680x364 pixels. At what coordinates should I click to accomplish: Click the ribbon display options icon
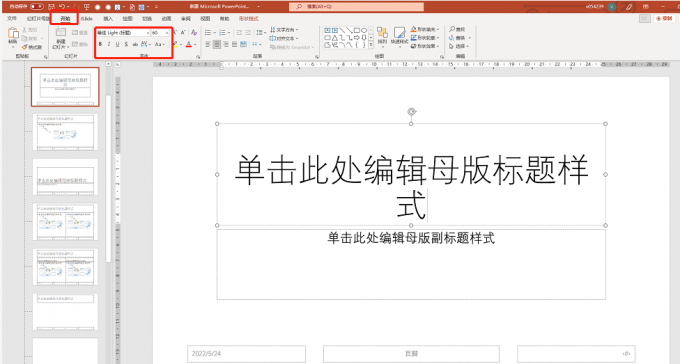646,7
